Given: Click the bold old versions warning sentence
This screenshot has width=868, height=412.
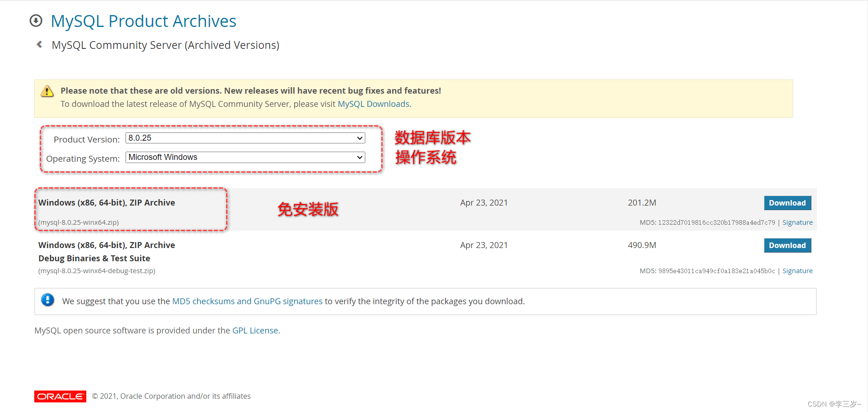Looking at the screenshot, I should (x=251, y=91).
